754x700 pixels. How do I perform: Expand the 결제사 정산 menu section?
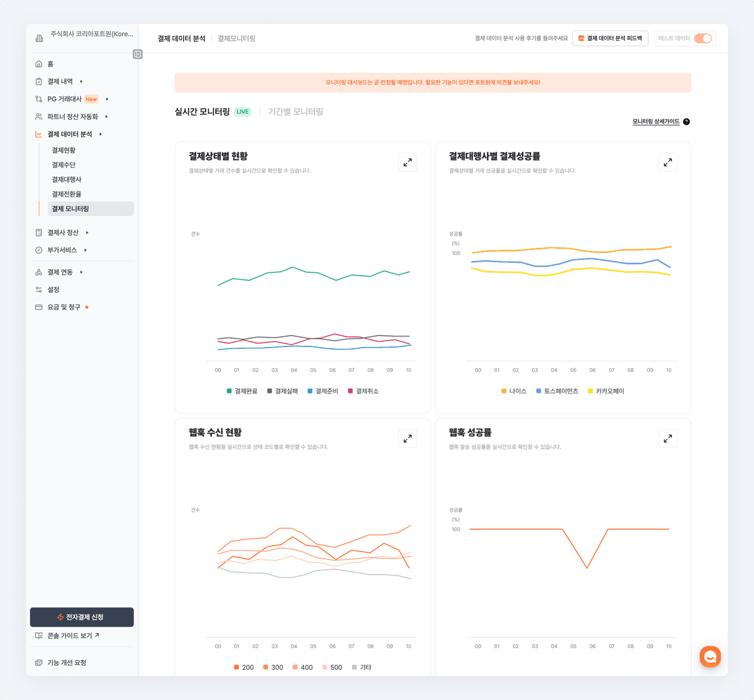tap(87, 233)
